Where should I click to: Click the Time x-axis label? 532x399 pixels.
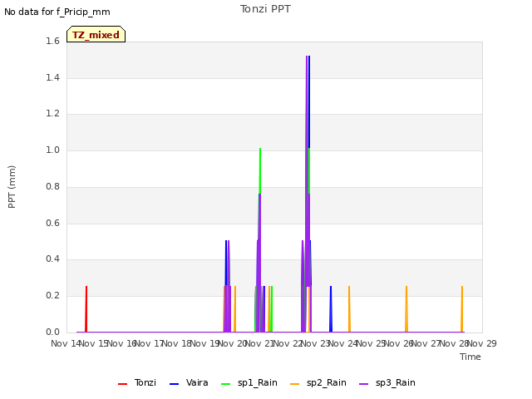tap(470, 357)
